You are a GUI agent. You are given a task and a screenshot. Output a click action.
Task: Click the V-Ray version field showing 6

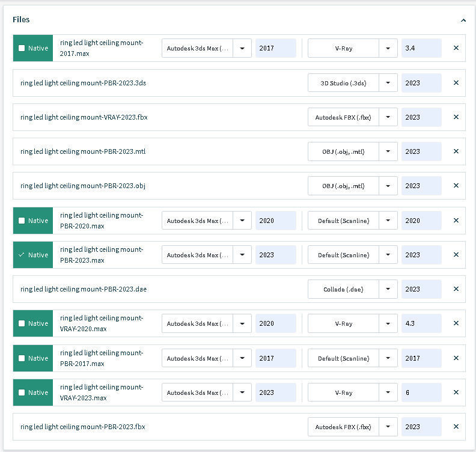[x=421, y=392]
